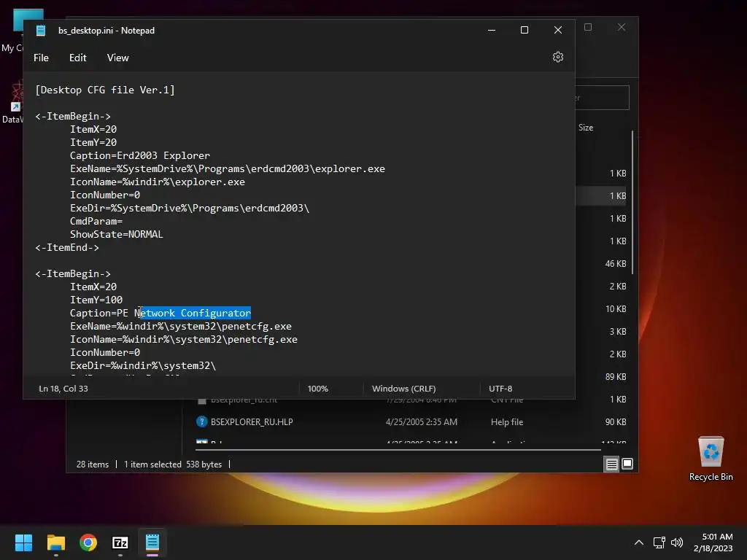Click the 46 KB size cell in Explorer
The height and width of the screenshot is (560, 747).
pyautogui.click(x=616, y=264)
